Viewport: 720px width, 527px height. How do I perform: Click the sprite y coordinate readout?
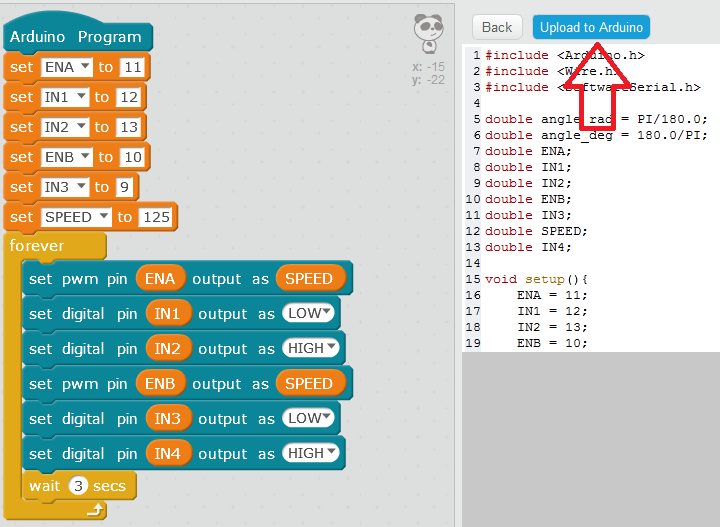point(428,80)
